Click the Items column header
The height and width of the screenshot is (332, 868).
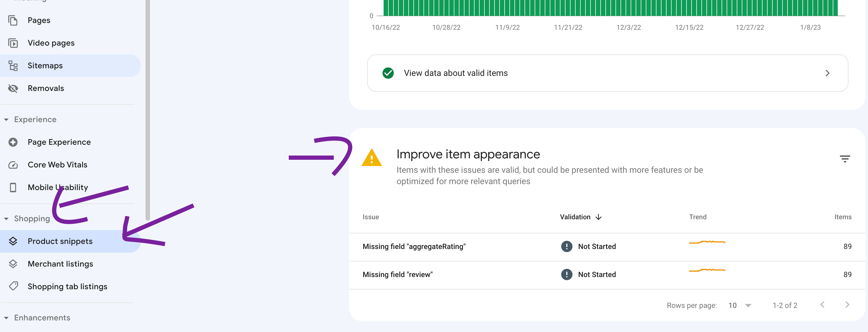pyautogui.click(x=843, y=217)
